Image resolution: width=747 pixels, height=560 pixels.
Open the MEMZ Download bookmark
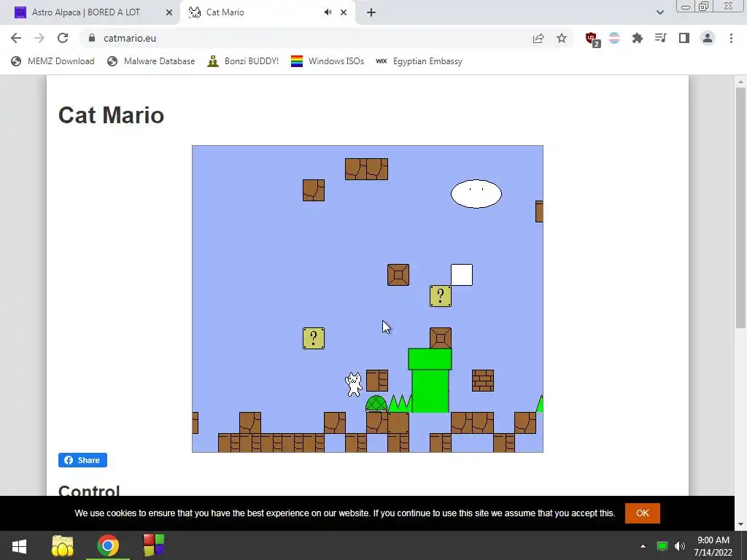53,61
